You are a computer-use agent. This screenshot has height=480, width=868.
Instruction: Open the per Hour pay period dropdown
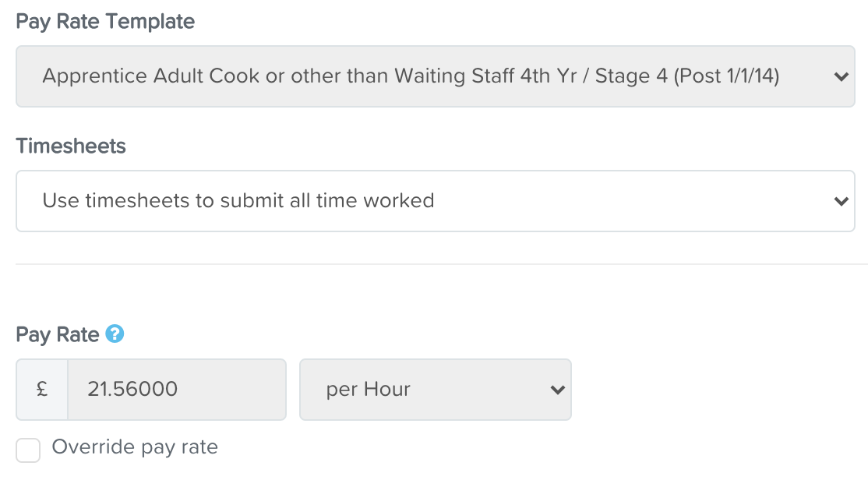(x=435, y=389)
